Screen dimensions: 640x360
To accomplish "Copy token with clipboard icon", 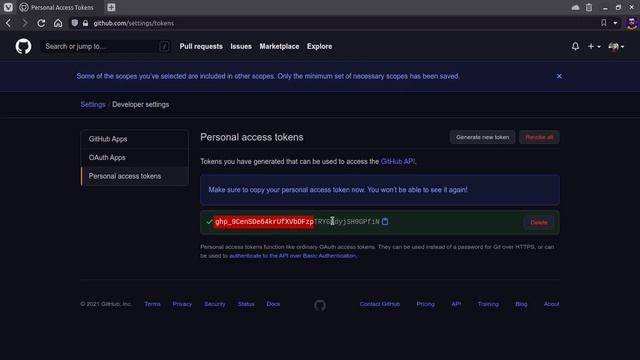I will [x=385, y=222].
